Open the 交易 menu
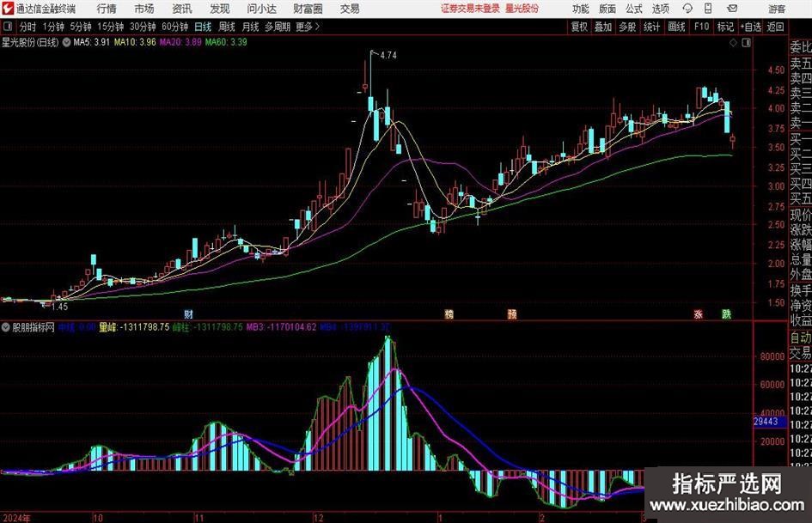 [350, 9]
